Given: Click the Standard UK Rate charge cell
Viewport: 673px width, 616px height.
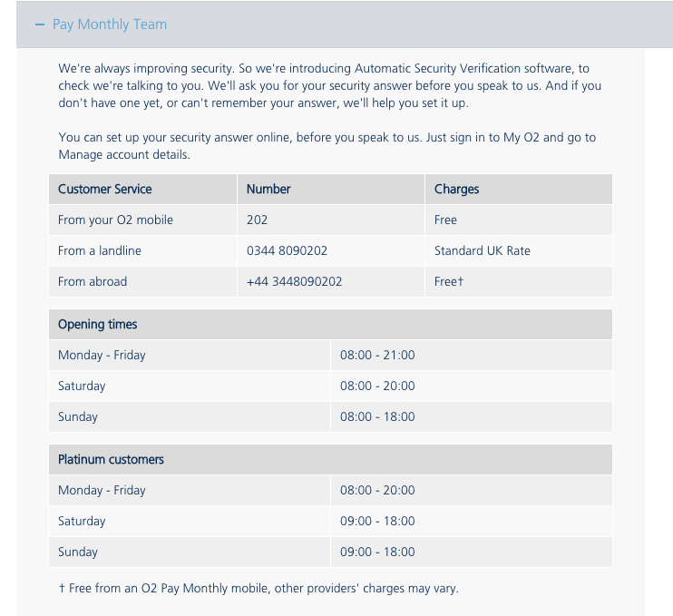Looking at the screenshot, I should click(483, 250).
